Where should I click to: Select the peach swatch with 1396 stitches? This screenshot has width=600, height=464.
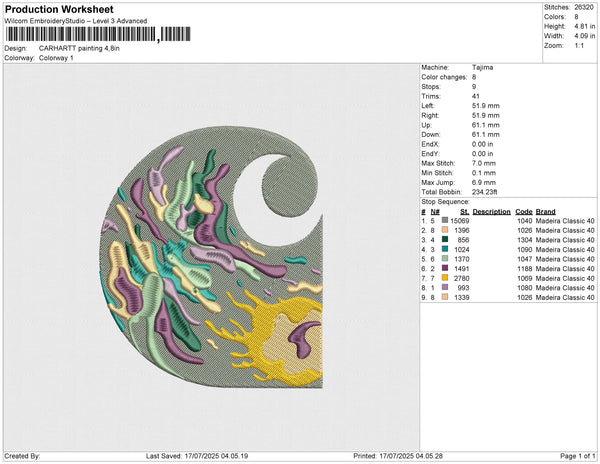click(445, 230)
